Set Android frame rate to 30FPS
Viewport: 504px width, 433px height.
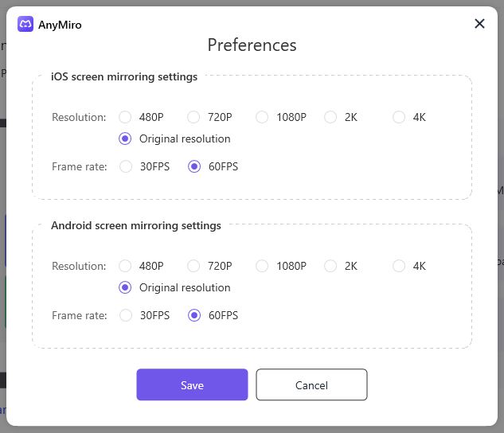tap(125, 315)
